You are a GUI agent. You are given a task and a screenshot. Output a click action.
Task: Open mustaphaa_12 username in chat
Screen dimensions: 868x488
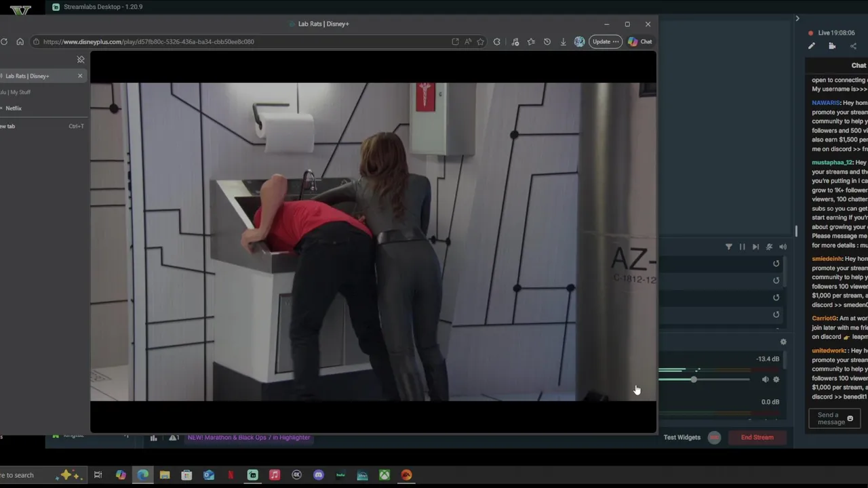[x=832, y=163]
